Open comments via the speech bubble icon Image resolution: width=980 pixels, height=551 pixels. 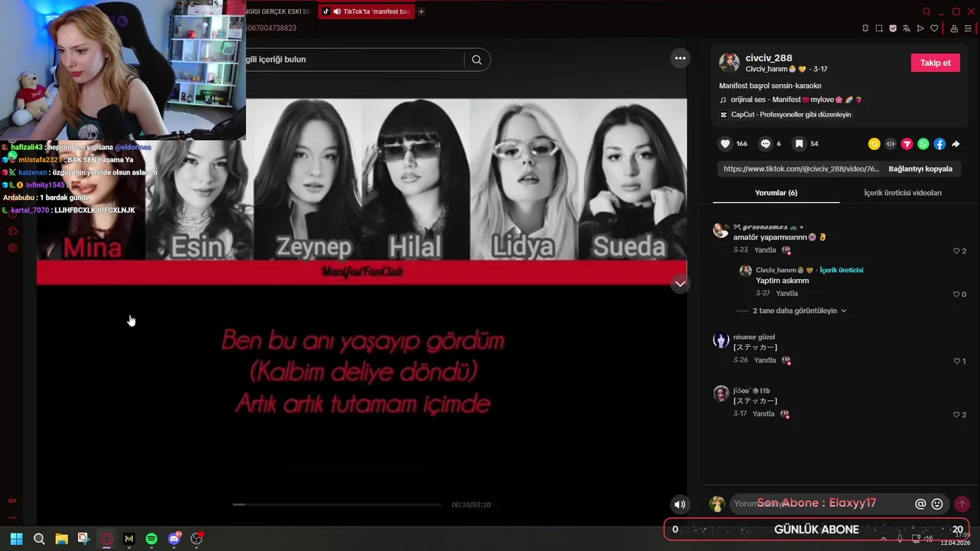click(x=765, y=144)
